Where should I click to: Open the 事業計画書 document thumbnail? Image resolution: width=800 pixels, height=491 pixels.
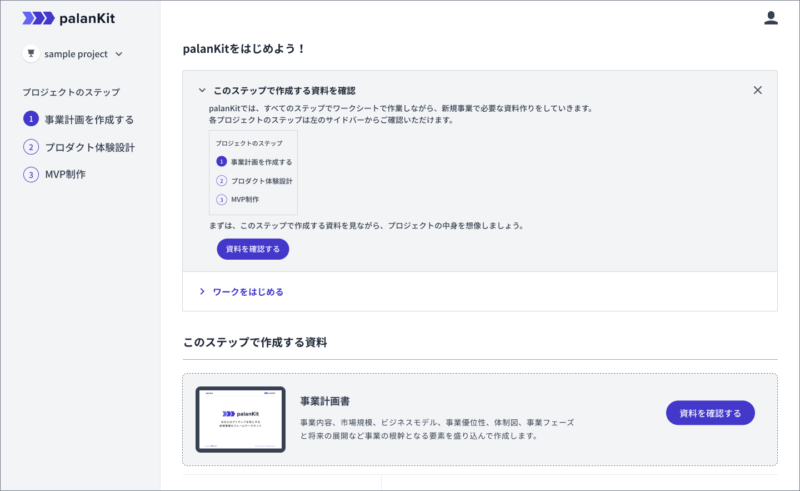240,420
